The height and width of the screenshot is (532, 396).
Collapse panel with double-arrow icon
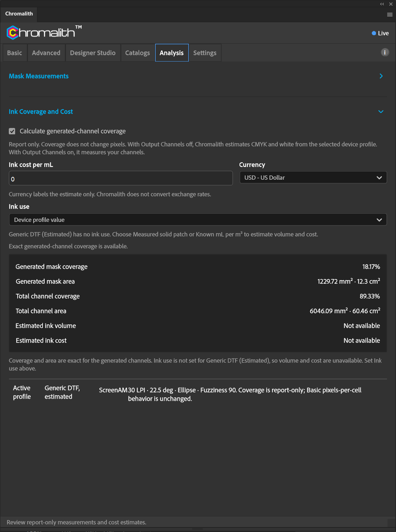coord(382,4)
